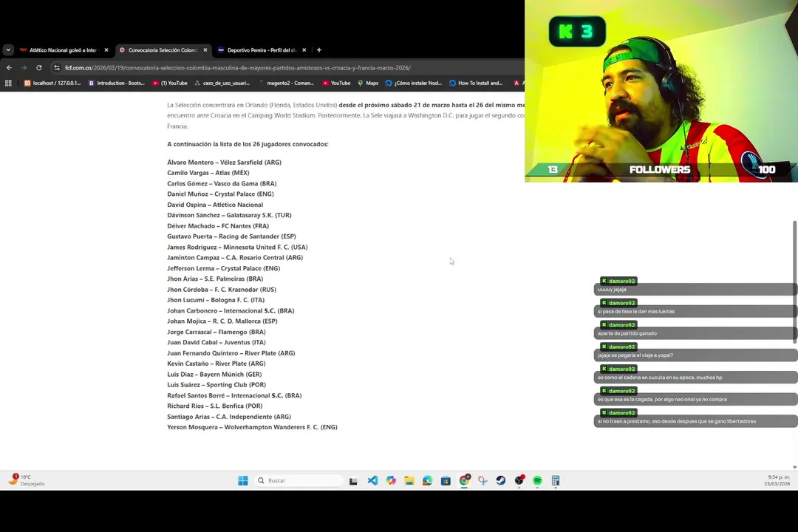Open Microsoft Edge from taskbar
The image size is (798, 532).
click(x=428, y=480)
